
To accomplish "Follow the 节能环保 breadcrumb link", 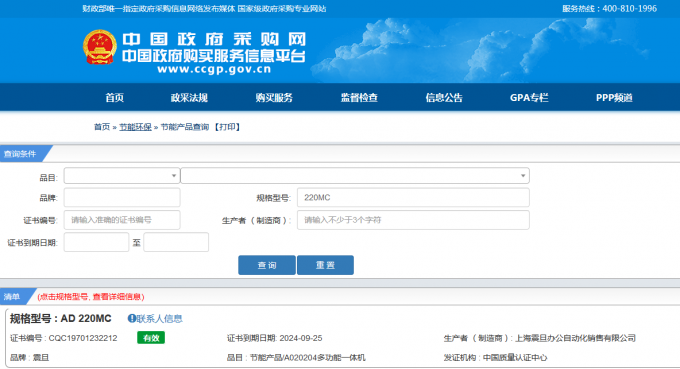I will point(135,127).
